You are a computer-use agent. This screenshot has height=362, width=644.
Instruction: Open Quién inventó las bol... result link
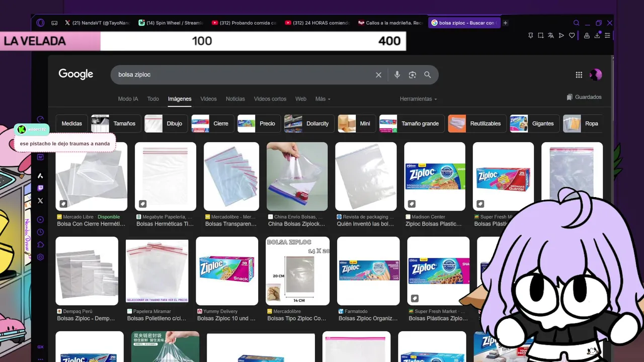pyautogui.click(x=365, y=224)
